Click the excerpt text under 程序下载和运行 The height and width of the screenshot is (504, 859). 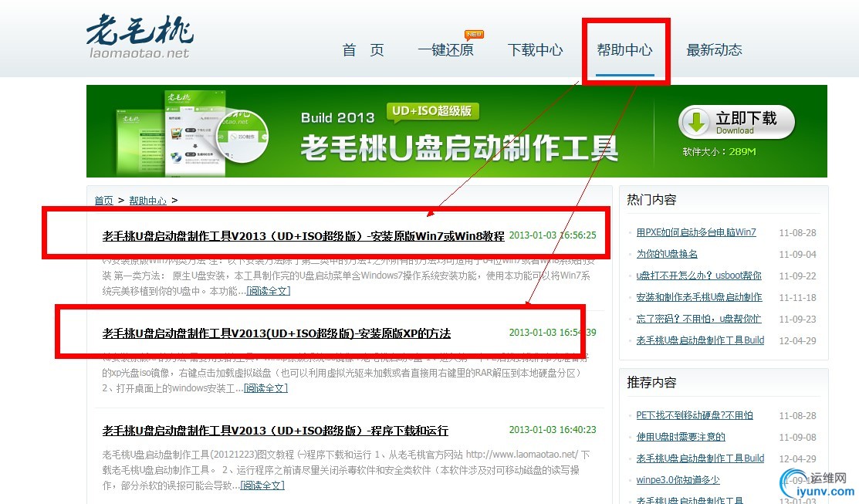coord(347,470)
